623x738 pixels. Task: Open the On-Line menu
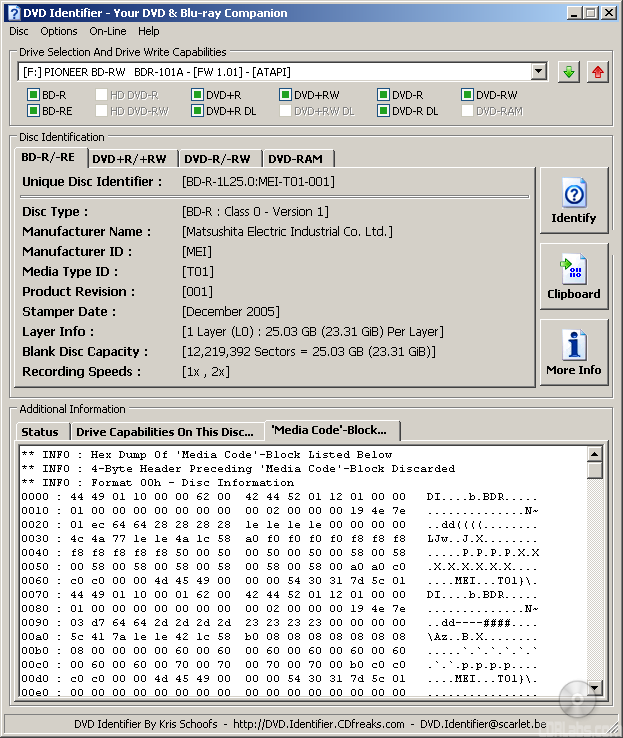pos(107,31)
